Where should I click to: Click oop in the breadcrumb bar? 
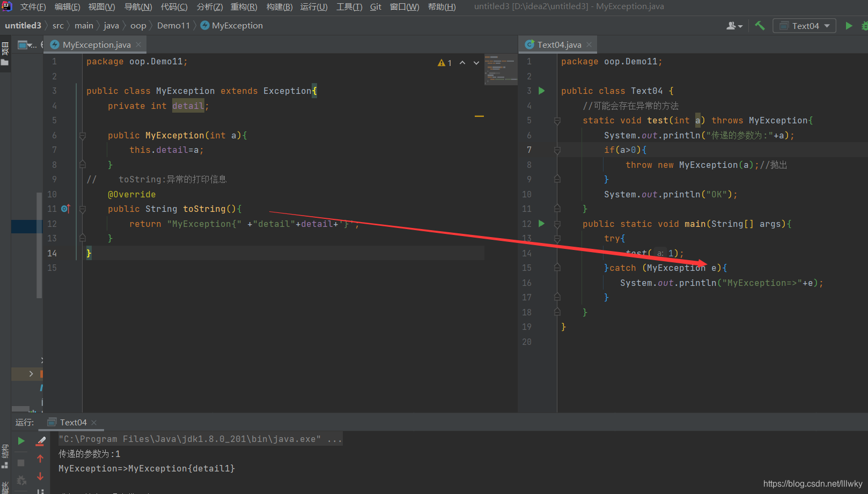(x=138, y=25)
